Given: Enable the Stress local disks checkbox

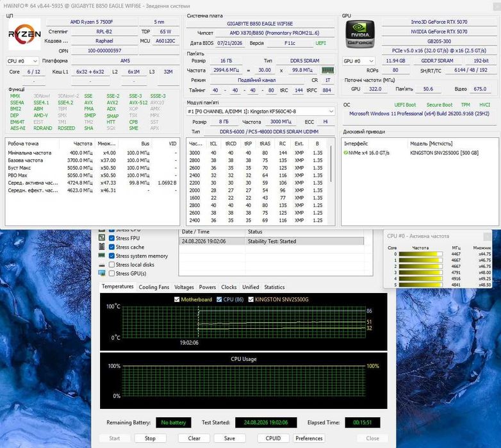Looking at the screenshot, I should [x=112, y=265].
